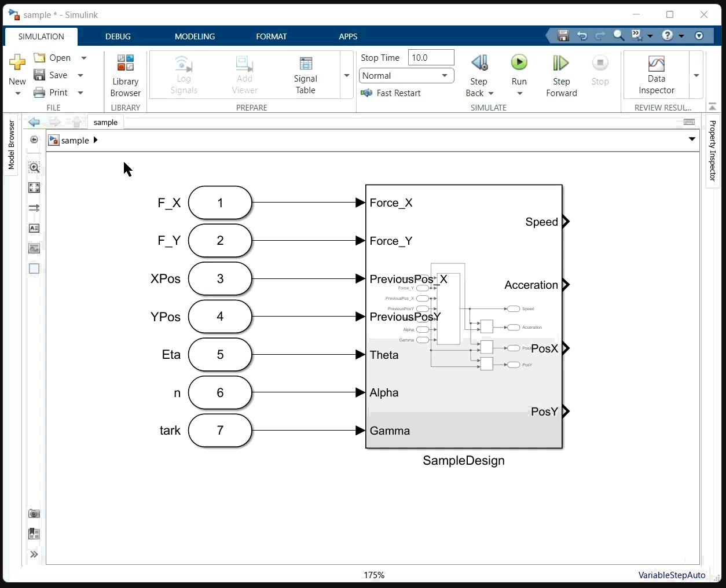The width and height of the screenshot is (726, 588).
Task: Run the simulation with Run button
Action: coord(519,62)
